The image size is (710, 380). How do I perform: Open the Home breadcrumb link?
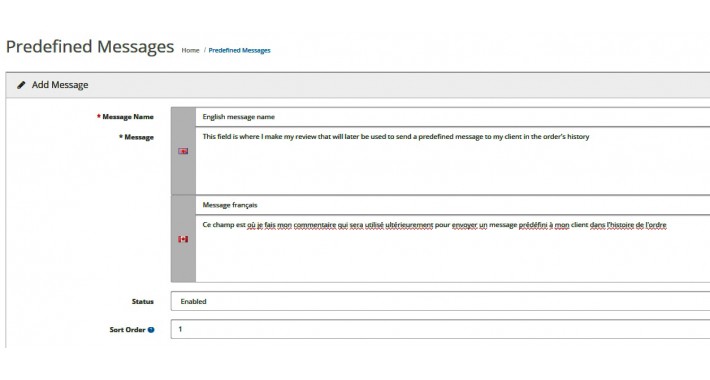[190, 50]
